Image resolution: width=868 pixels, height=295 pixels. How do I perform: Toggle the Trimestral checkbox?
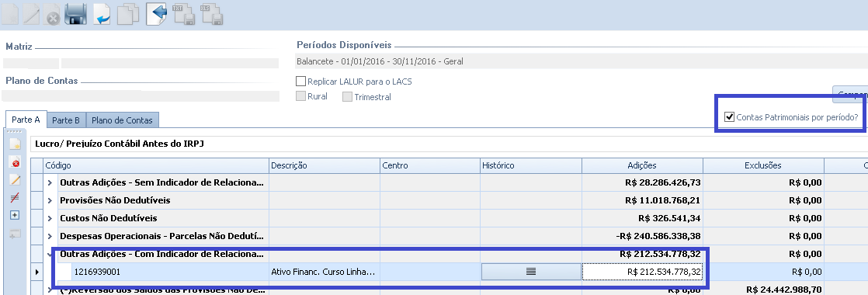(347, 97)
